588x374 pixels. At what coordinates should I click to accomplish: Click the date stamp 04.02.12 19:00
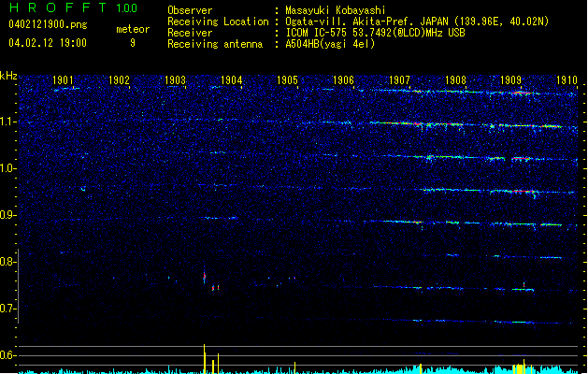48,43
